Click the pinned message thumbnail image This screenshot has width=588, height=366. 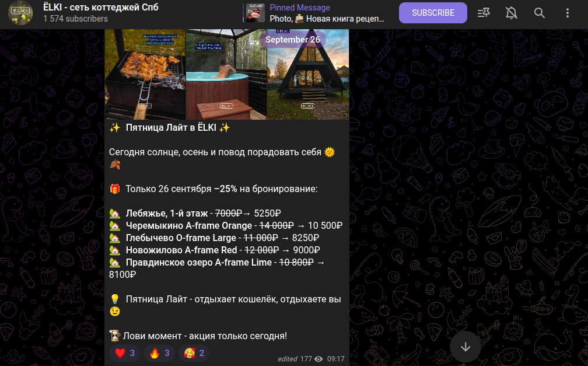pos(256,13)
